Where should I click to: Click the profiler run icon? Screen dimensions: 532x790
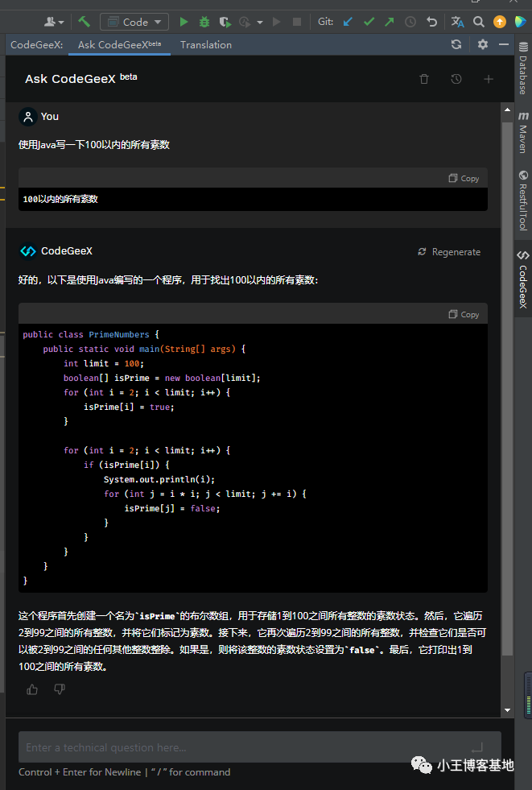tap(245, 22)
